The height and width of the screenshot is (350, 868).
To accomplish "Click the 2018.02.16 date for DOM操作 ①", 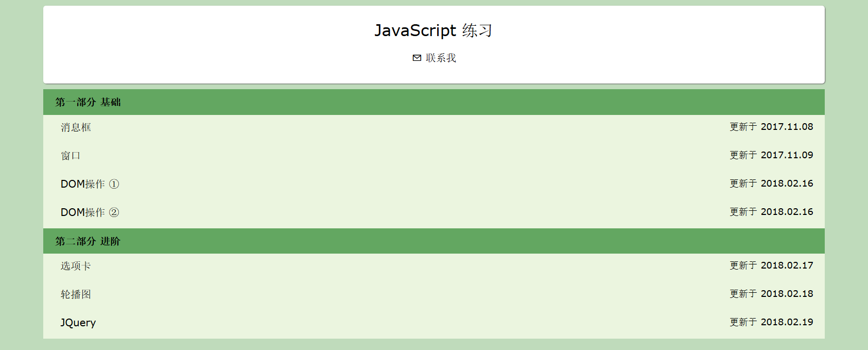I will (771, 184).
